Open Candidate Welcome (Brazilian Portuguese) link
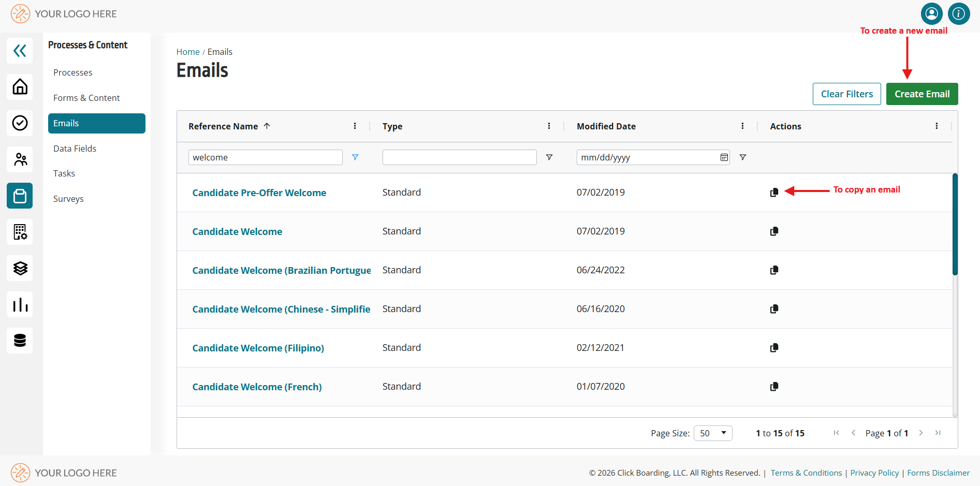The height and width of the screenshot is (486, 980). [x=282, y=270]
